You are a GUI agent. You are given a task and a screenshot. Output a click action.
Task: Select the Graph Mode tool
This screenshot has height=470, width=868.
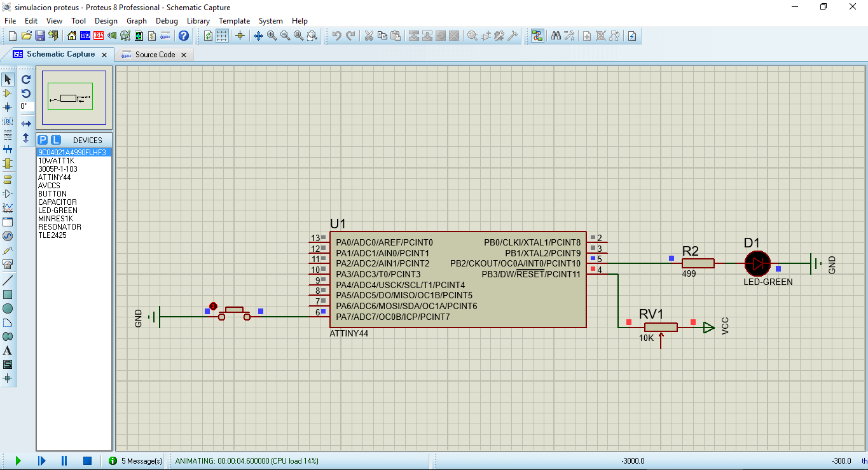8,207
